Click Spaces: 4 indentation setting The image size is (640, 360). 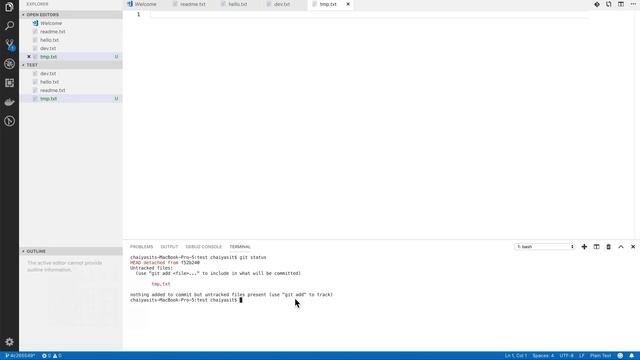tap(543, 356)
